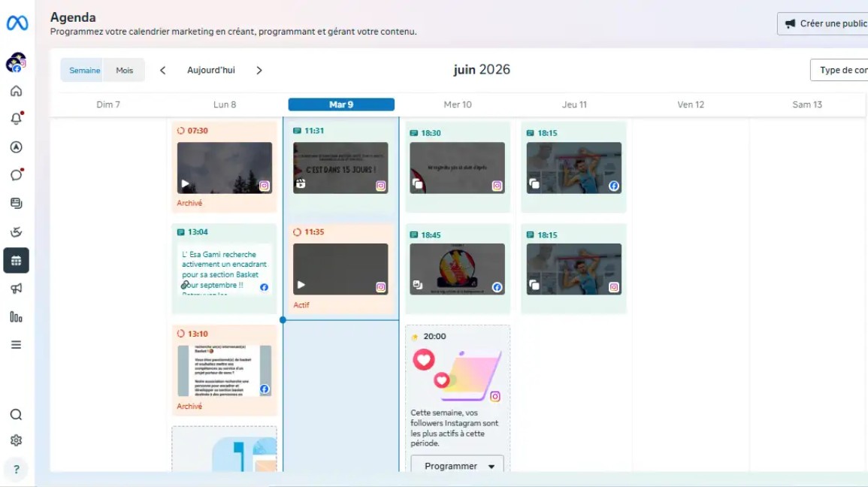Open the 11:31 reel post thumbnail

point(340,168)
